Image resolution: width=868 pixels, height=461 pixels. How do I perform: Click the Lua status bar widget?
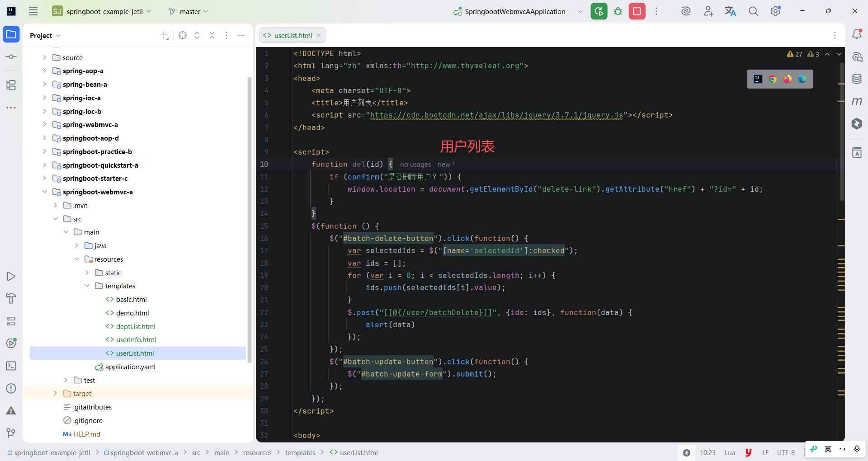[x=730, y=452]
